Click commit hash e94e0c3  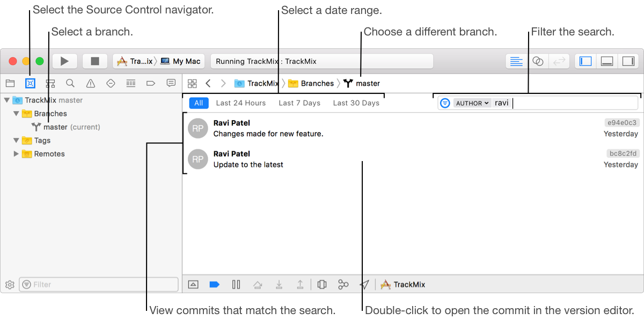coord(622,123)
